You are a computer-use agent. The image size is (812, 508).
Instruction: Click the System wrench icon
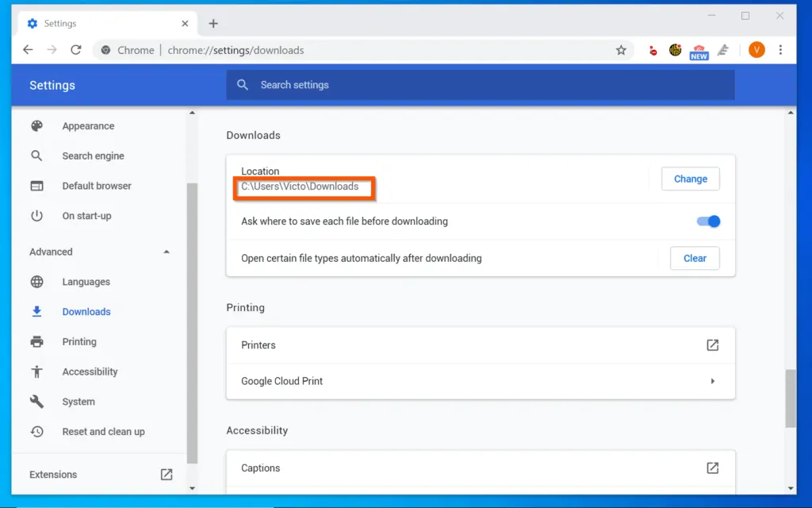[x=36, y=402]
